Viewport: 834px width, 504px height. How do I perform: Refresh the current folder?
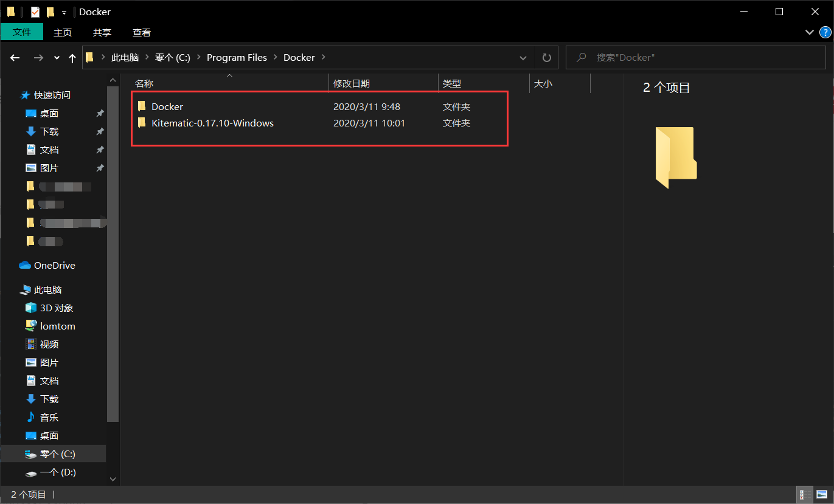click(x=546, y=58)
